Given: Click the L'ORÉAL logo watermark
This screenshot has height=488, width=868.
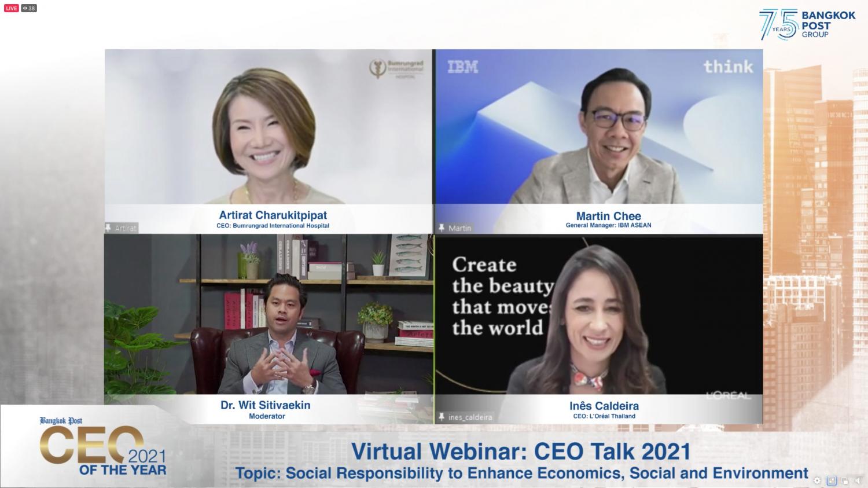Looking at the screenshot, I should (728, 395).
